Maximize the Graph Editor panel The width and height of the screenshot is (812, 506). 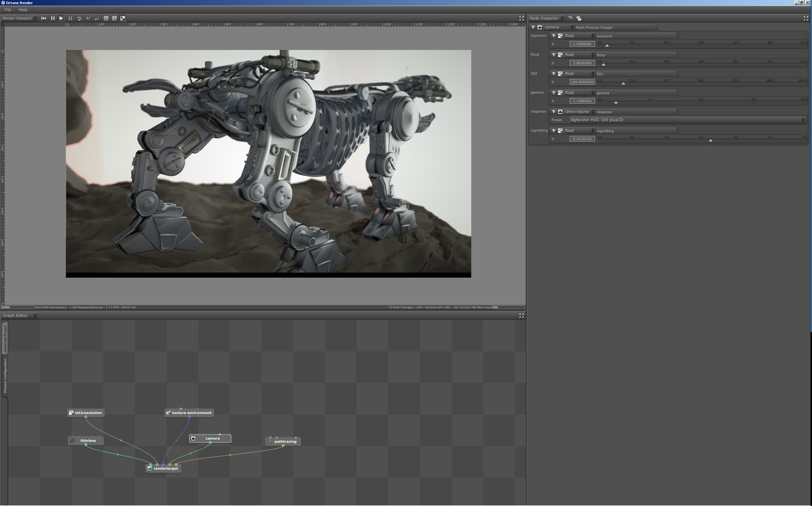tap(521, 315)
